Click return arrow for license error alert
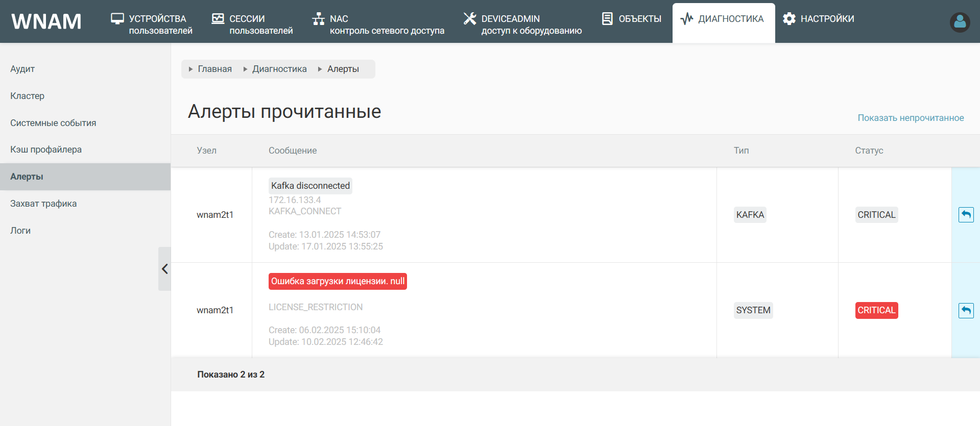980x426 pixels. coord(966,310)
